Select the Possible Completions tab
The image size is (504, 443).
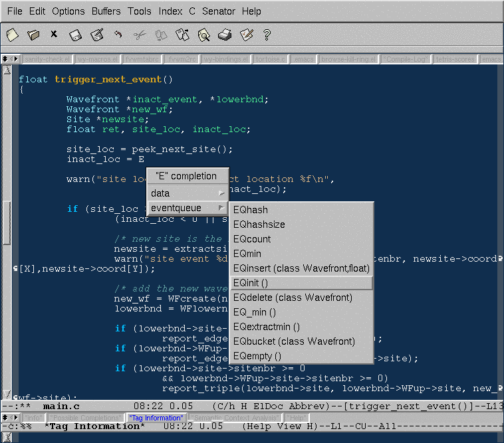tap(84, 418)
